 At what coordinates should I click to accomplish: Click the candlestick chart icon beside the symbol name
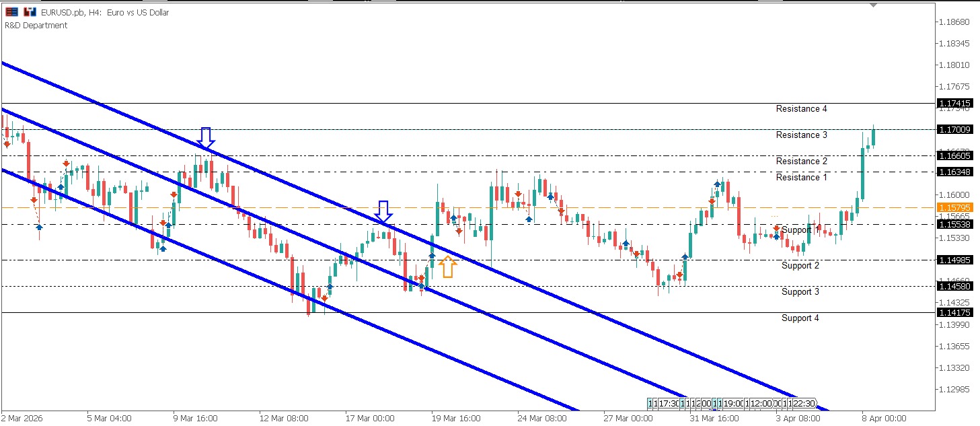coord(28,11)
